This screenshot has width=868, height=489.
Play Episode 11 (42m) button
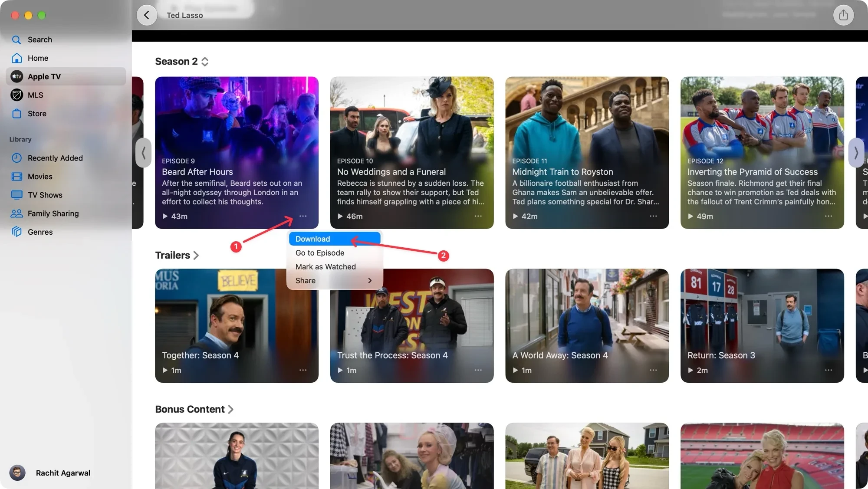[525, 216]
